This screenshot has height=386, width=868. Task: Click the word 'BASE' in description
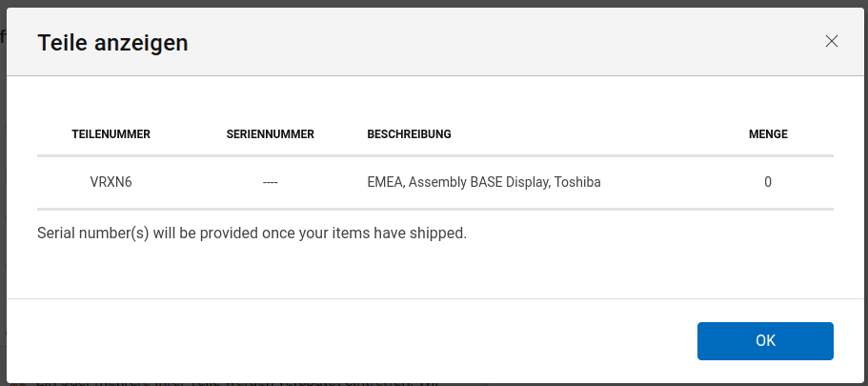tap(486, 182)
